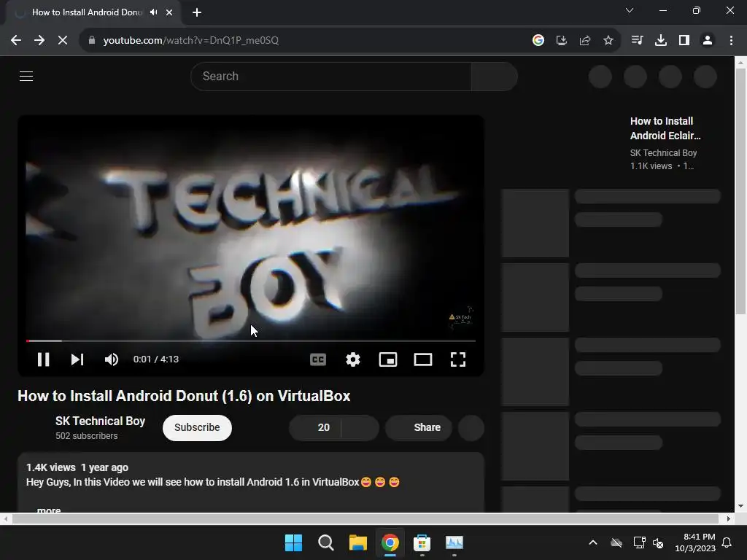
Task: Open the Google icon in the address bar
Action: coord(538,41)
